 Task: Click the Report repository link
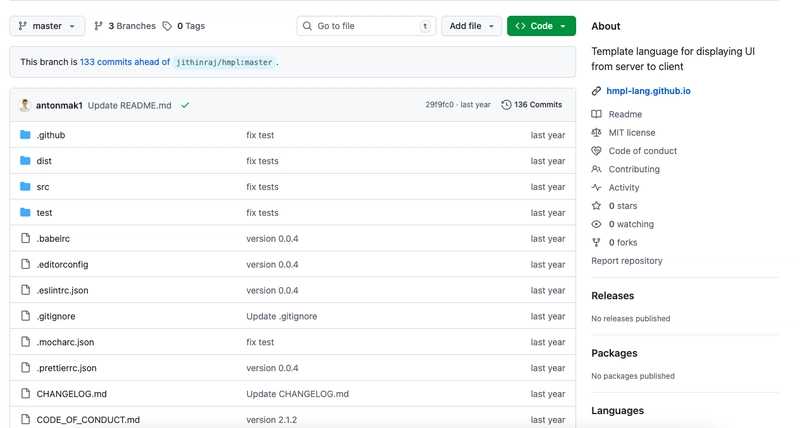click(626, 261)
